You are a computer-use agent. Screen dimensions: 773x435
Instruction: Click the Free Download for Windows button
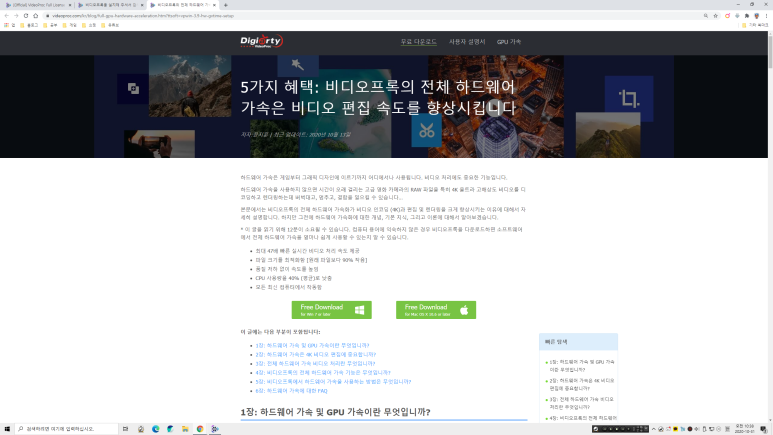tap(331, 310)
